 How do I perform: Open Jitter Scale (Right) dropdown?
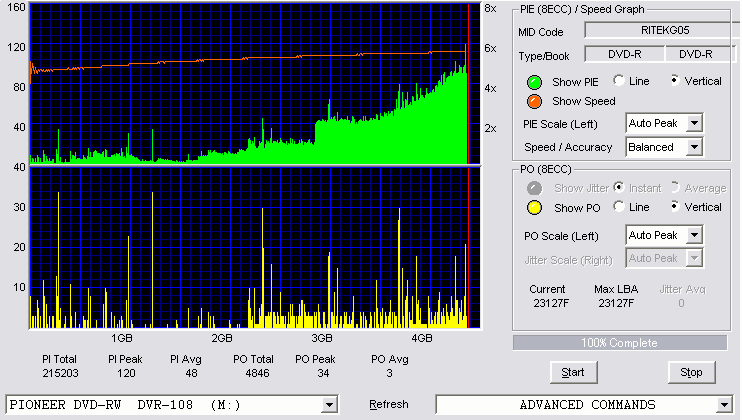[694, 258]
